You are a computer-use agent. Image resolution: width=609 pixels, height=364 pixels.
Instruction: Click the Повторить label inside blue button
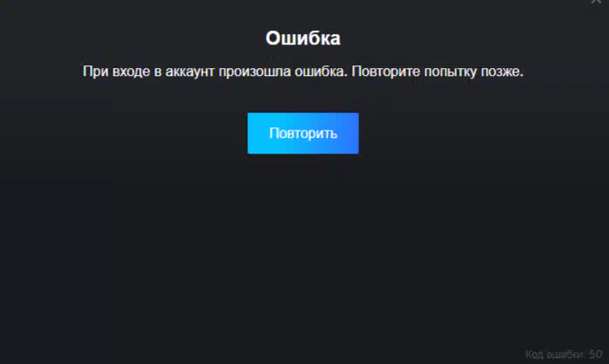(303, 133)
